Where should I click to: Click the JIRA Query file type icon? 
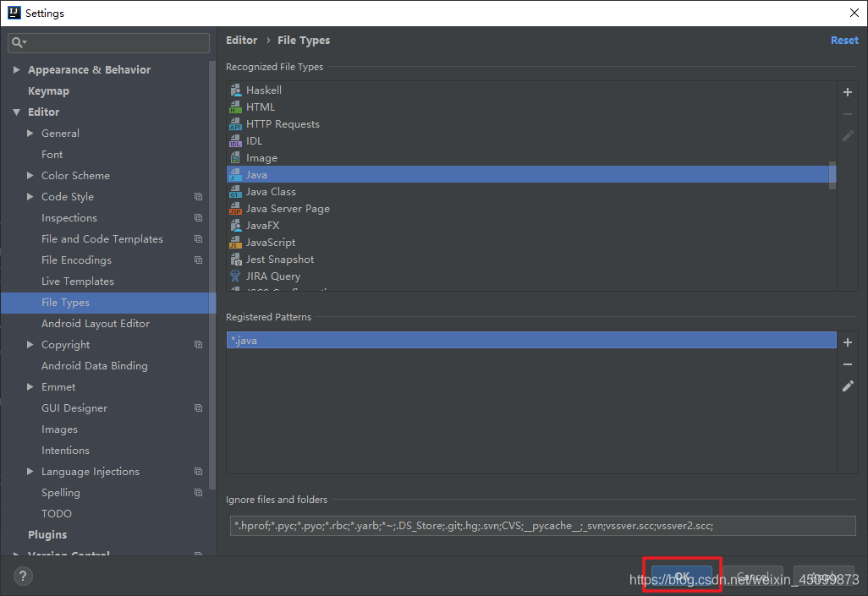coord(235,276)
